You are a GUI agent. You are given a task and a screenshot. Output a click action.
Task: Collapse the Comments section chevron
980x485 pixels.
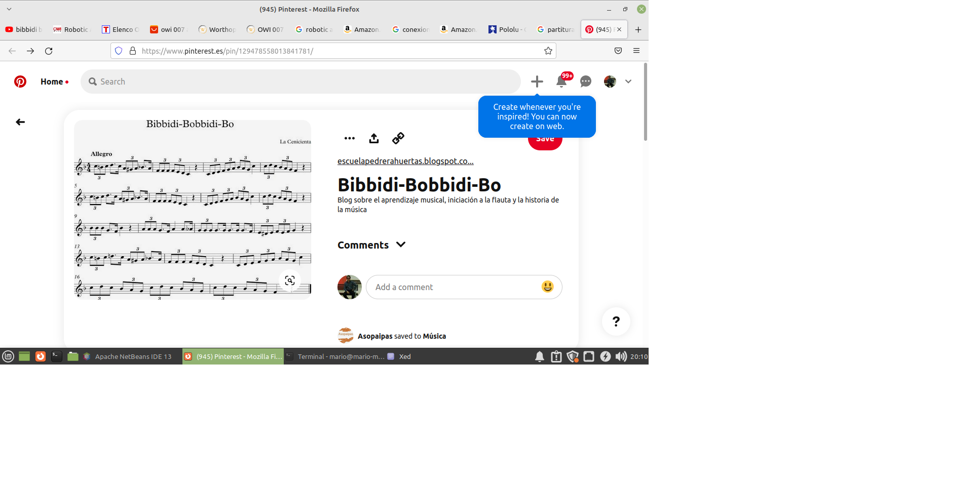pyautogui.click(x=401, y=245)
